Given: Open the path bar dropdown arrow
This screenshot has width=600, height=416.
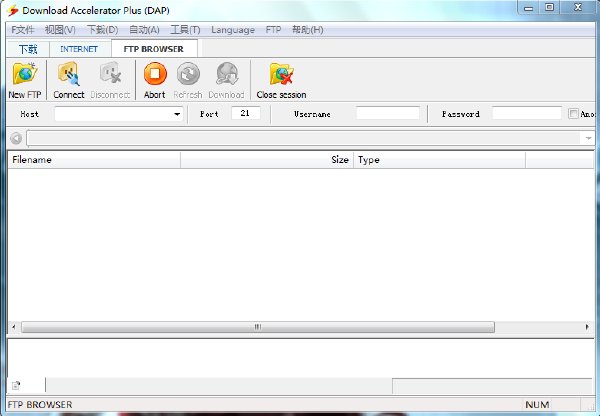Looking at the screenshot, I should click(x=588, y=138).
